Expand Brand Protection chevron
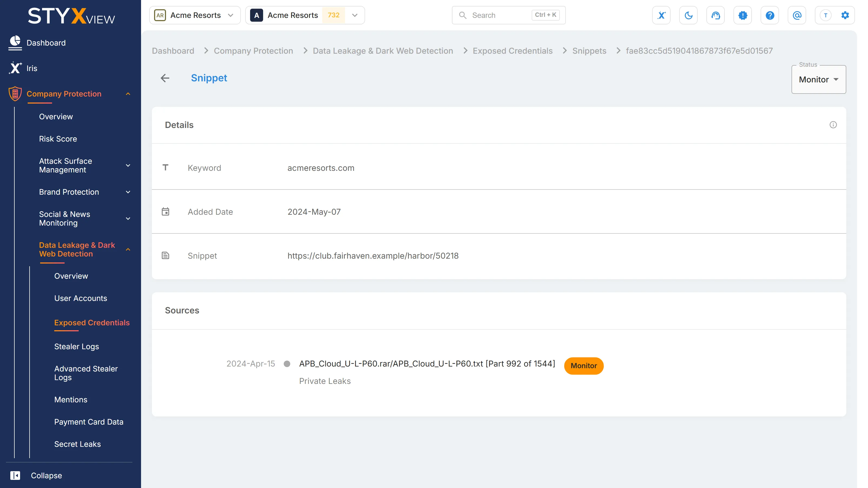This screenshot has width=868, height=488. coord(128,192)
